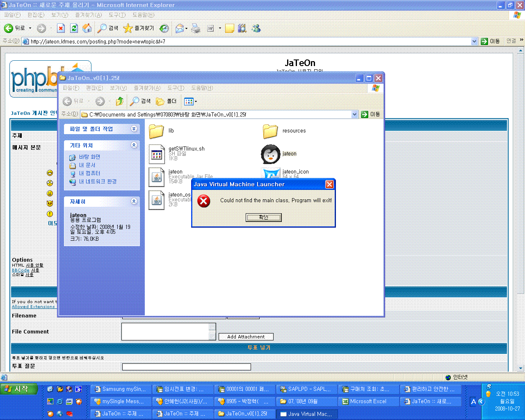Select jateon penguin application icon
The width and height of the screenshot is (525, 420).
(x=271, y=154)
